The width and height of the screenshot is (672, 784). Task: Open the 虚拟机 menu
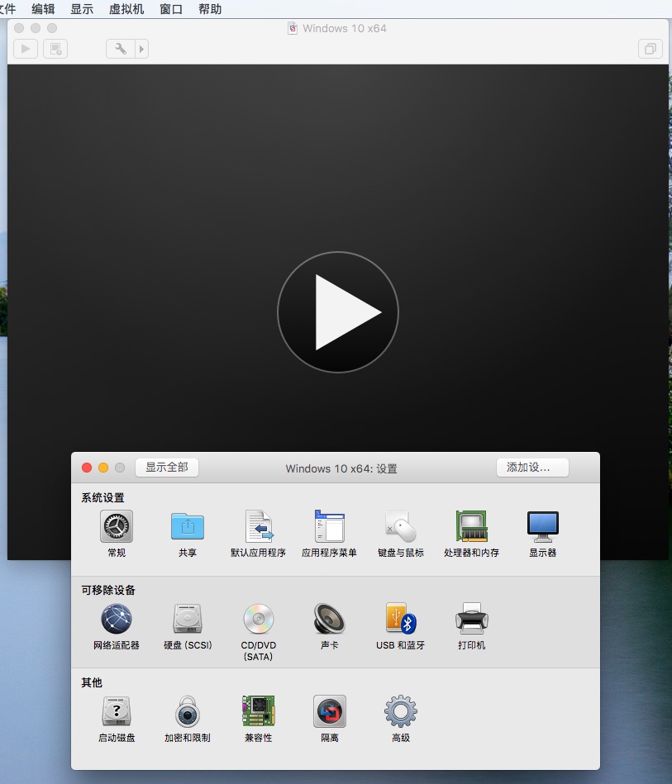pos(126,9)
